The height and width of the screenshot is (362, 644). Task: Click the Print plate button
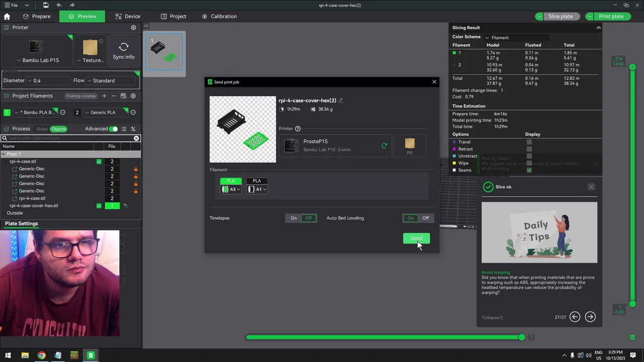coord(611,17)
